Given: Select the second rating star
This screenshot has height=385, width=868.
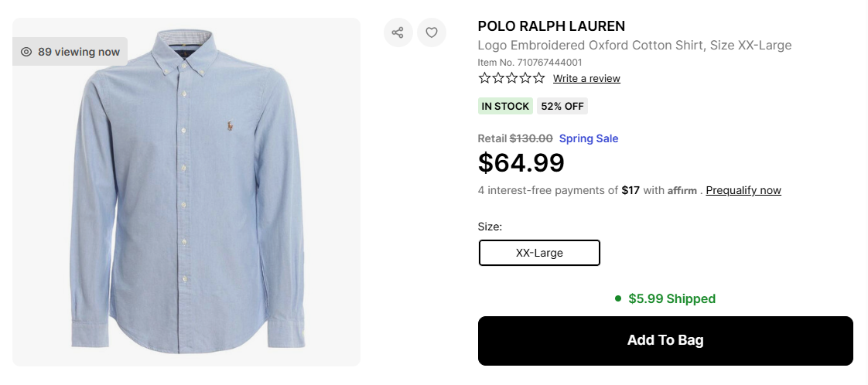Looking at the screenshot, I should click(498, 78).
